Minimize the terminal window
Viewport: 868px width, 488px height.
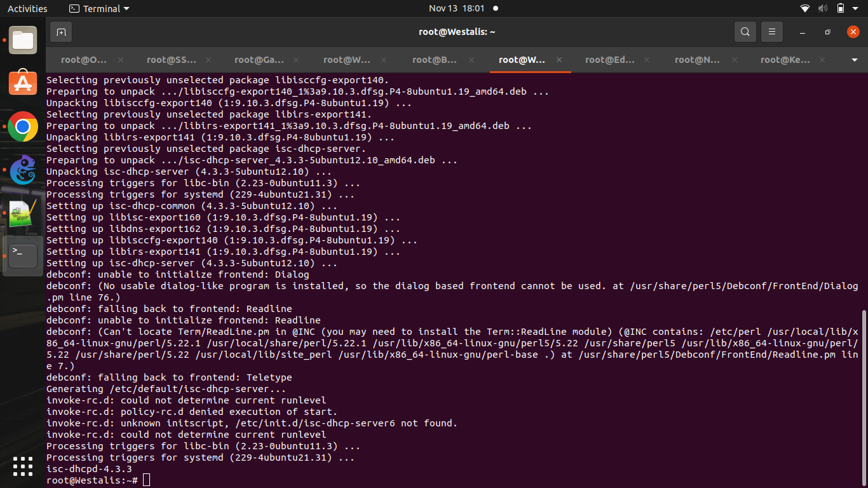pyautogui.click(x=803, y=32)
